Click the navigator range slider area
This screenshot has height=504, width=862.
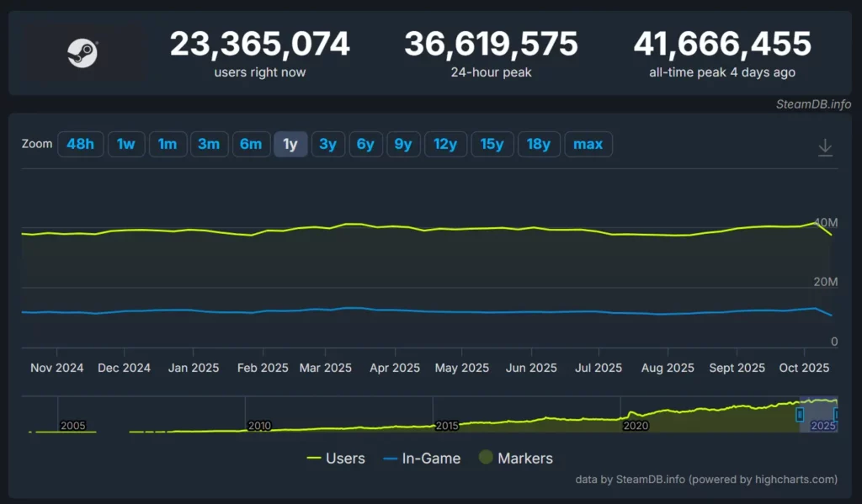coord(817,412)
